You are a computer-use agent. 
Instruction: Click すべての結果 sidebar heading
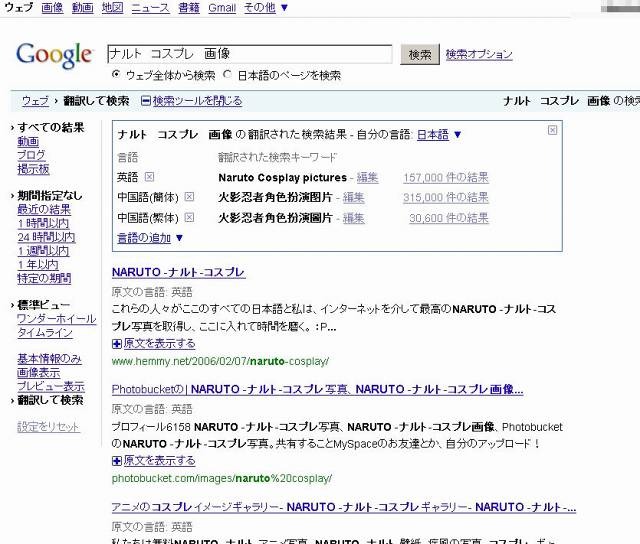[x=51, y=128]
